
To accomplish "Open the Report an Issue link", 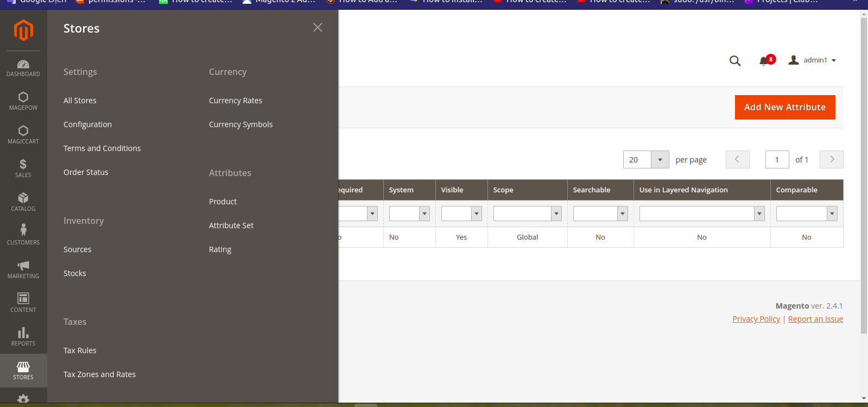I will pos(815,319).
